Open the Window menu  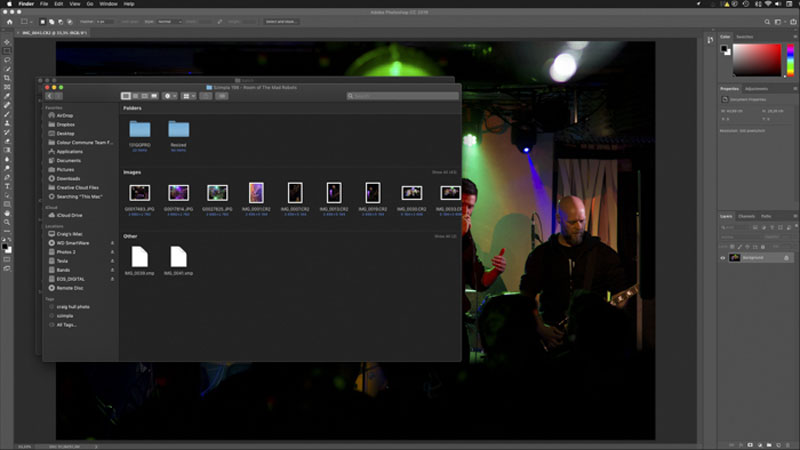tap(108, 4)
